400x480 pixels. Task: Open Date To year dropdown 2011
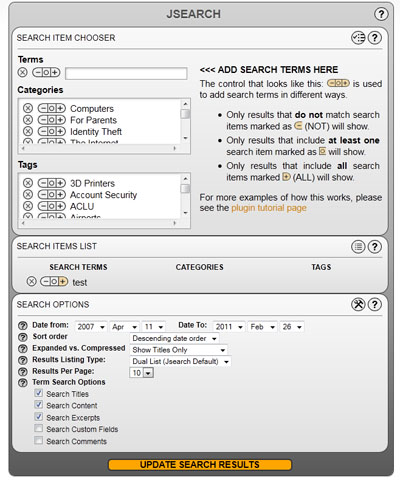point(229,327)
